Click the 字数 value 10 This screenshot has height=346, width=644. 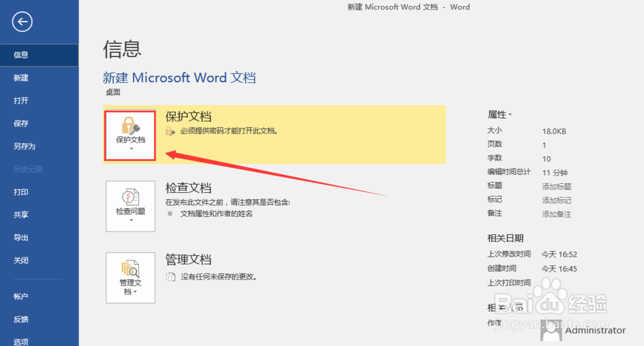click(546, 159)
